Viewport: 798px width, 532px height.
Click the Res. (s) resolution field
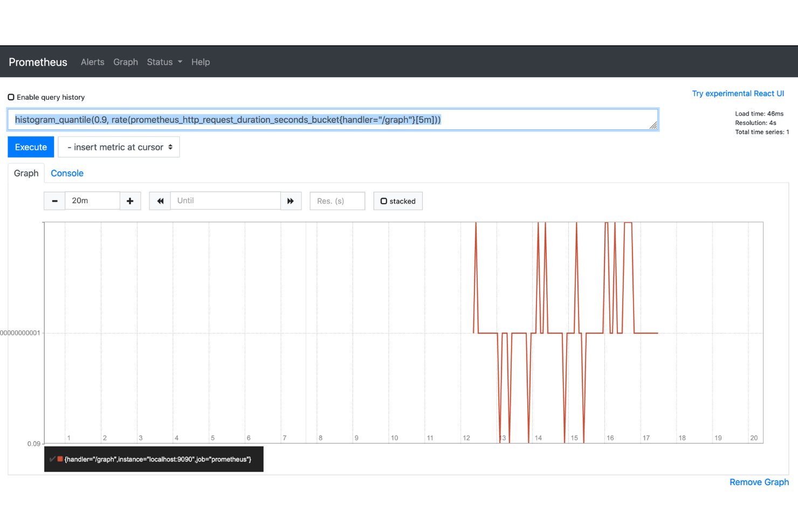coord(338,201)
